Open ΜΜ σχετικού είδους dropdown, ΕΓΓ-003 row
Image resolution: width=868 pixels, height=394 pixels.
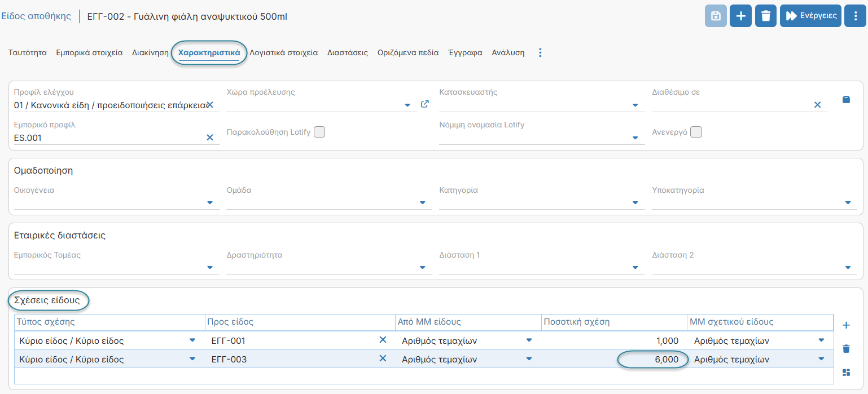click(x=821, y=358)
